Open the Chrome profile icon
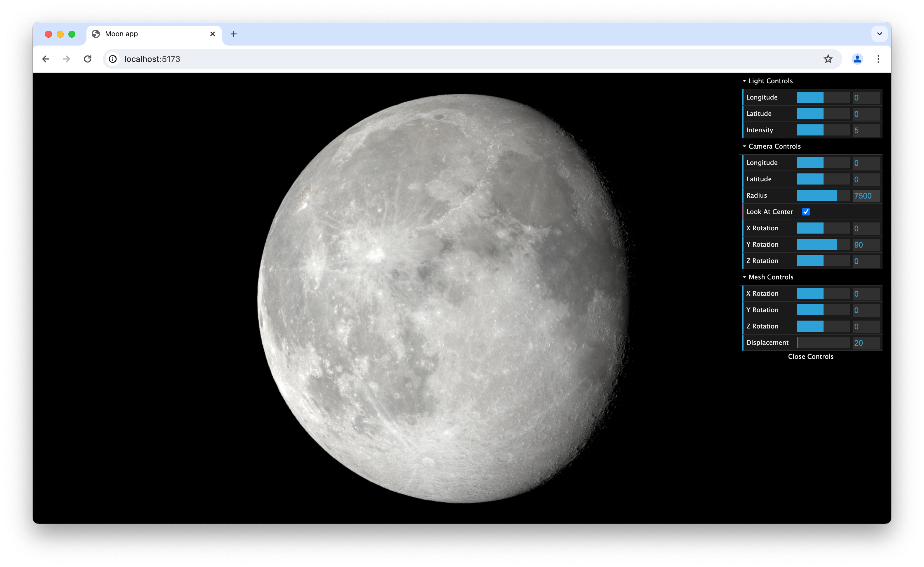Viewport: 924px width, 567px height. [857, 59]
